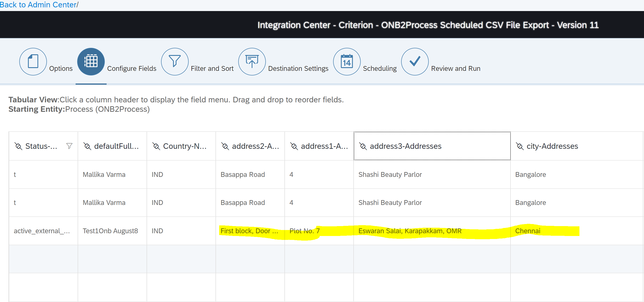
Task: Select the Test1Onb August8 cell
Action: pyautogui.click(x=112, y=231)
